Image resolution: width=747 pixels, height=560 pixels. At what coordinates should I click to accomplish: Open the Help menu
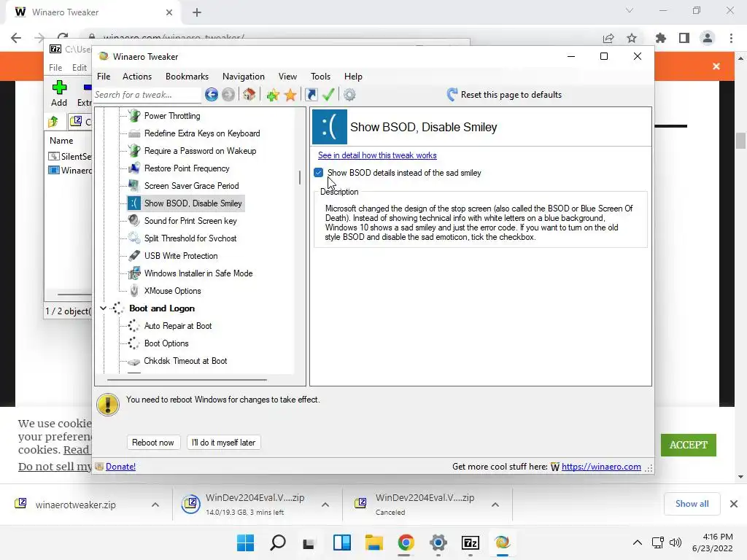pos(354,76)
